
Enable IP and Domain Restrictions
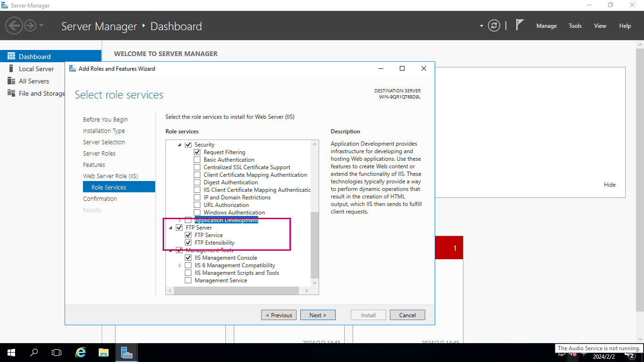coord(197,197)
